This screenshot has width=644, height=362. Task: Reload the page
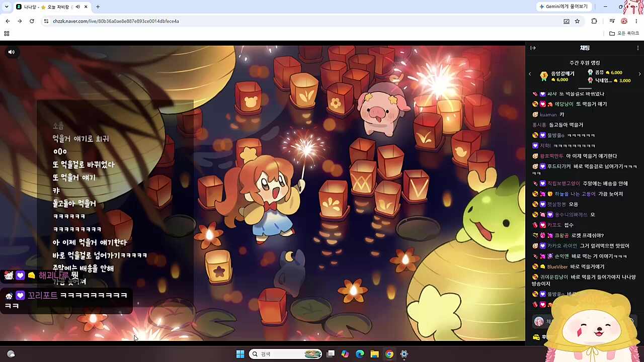pos(32,21)
